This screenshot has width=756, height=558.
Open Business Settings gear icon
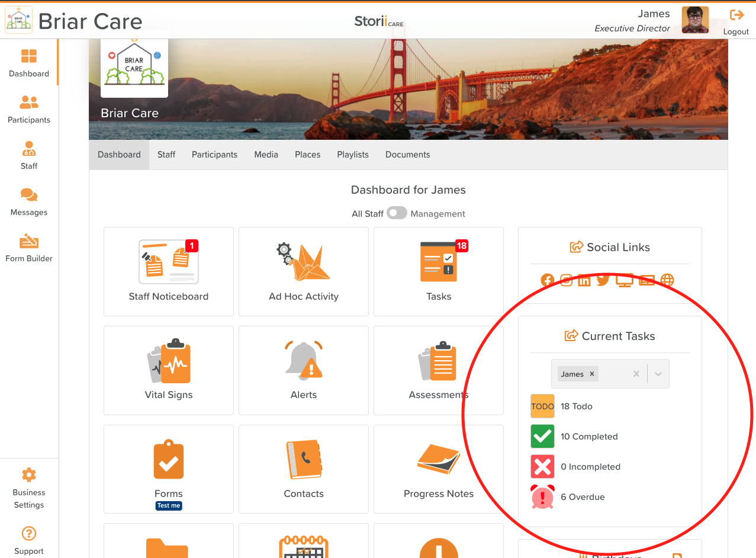(29, 474)
